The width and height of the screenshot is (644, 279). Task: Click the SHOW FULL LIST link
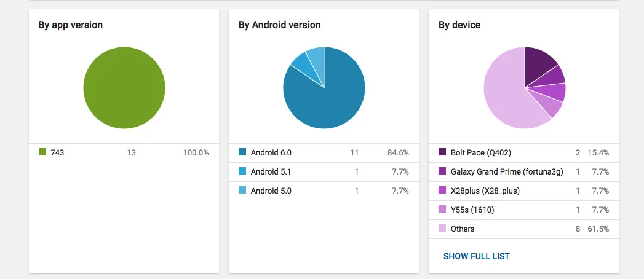476,256
